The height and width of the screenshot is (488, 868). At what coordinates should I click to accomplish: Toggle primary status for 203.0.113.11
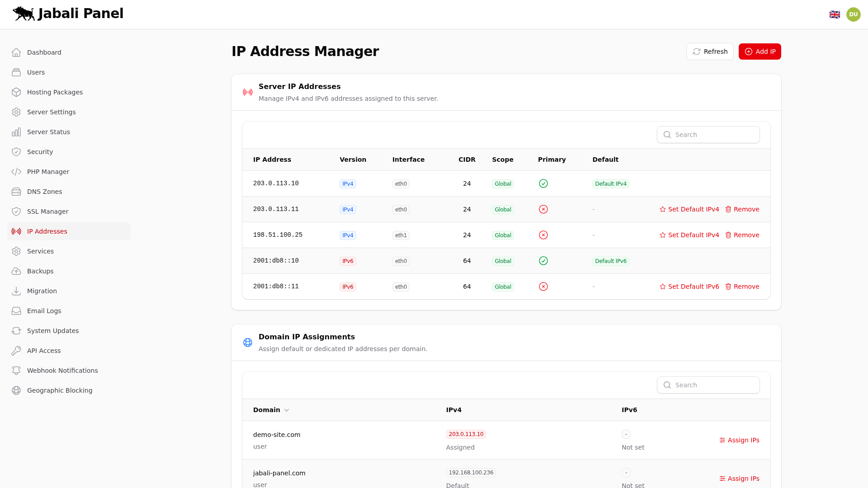coord(543,209)
